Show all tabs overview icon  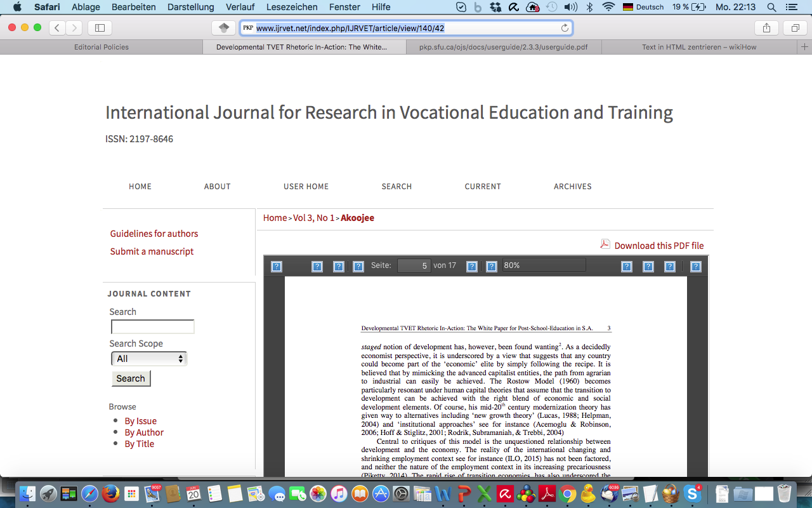pos(795,28)
